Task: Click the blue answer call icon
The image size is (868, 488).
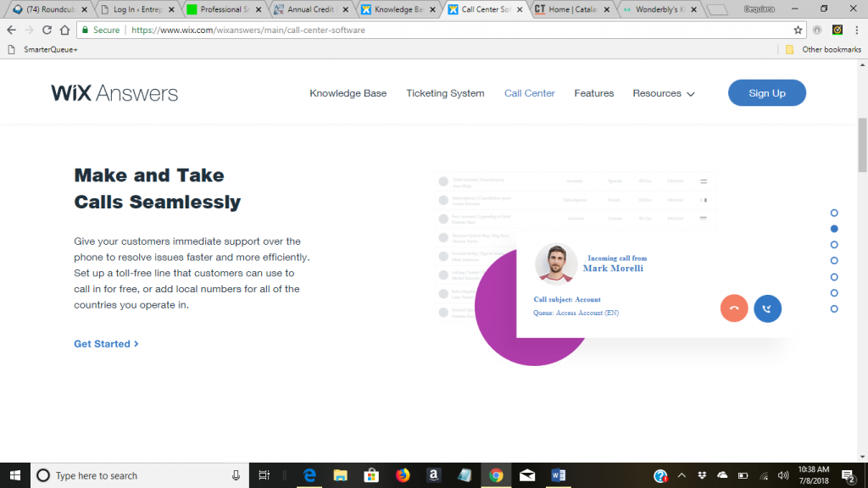Action: [x=767, y=308]
